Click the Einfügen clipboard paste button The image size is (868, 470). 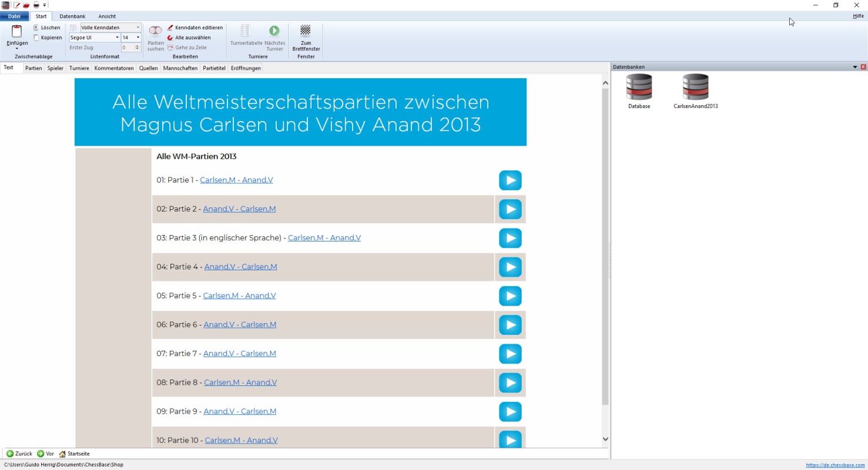click(x=17, y=37)
